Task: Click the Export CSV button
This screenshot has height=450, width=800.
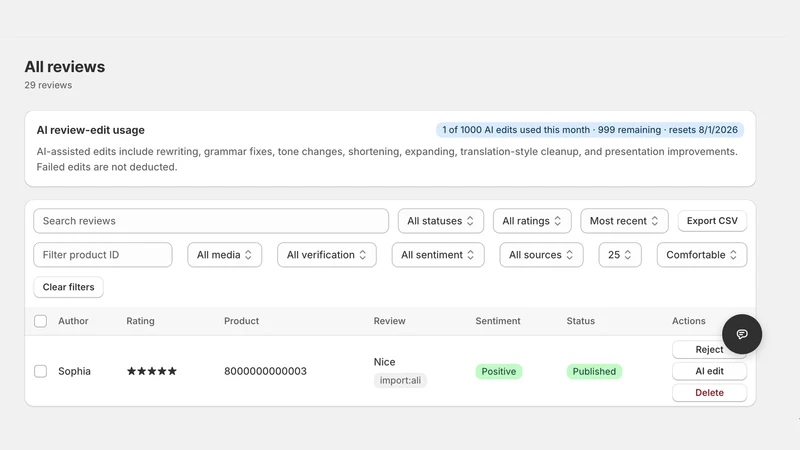Action: (x=712, y=221)
